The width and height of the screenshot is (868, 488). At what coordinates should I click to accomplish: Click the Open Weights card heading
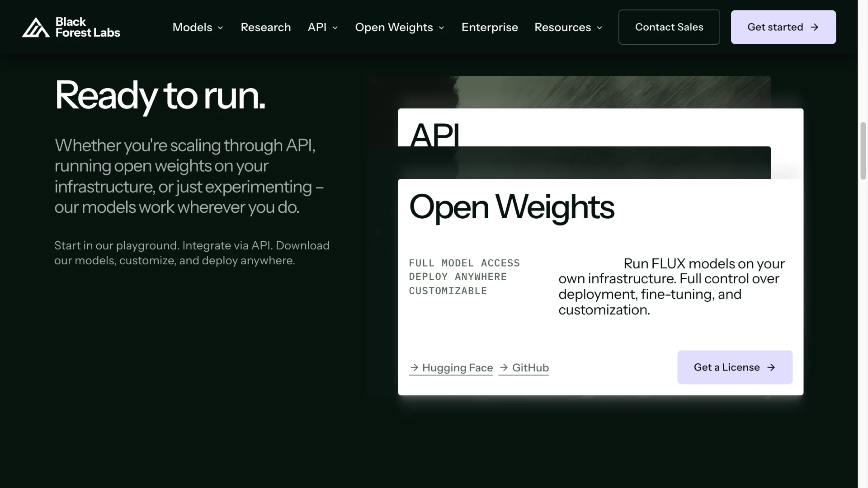pyautogui.click(x=512, y=207)
